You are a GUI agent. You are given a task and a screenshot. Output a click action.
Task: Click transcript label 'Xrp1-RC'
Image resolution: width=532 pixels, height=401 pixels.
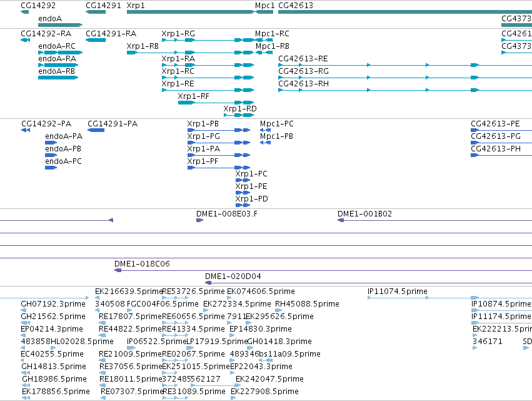[178, 71]
